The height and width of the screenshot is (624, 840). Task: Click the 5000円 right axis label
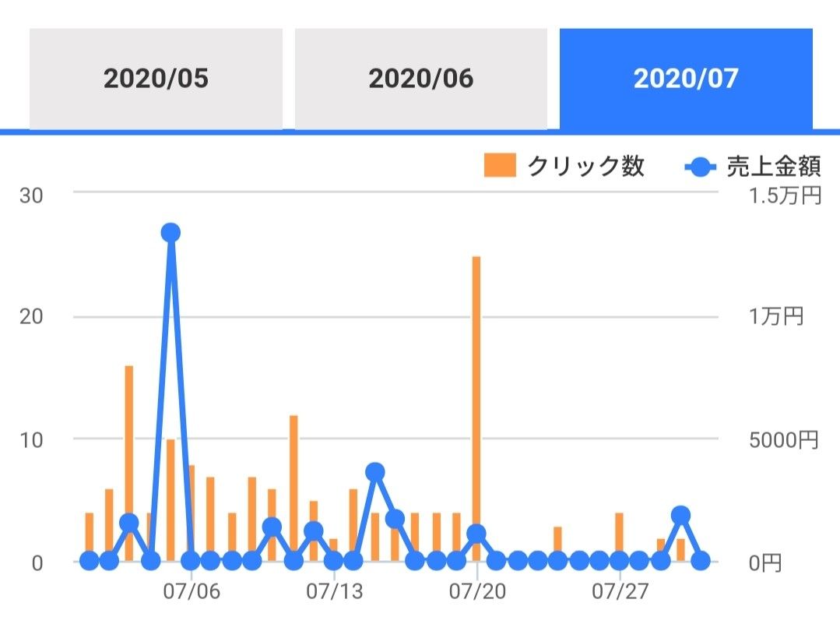tap(783, 439)
